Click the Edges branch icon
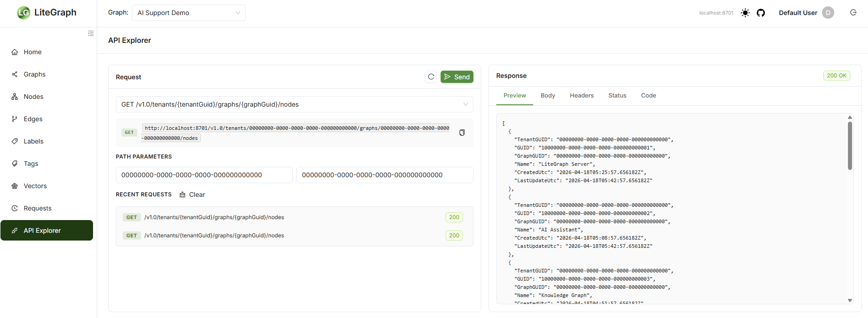 (x=15, y=119)
